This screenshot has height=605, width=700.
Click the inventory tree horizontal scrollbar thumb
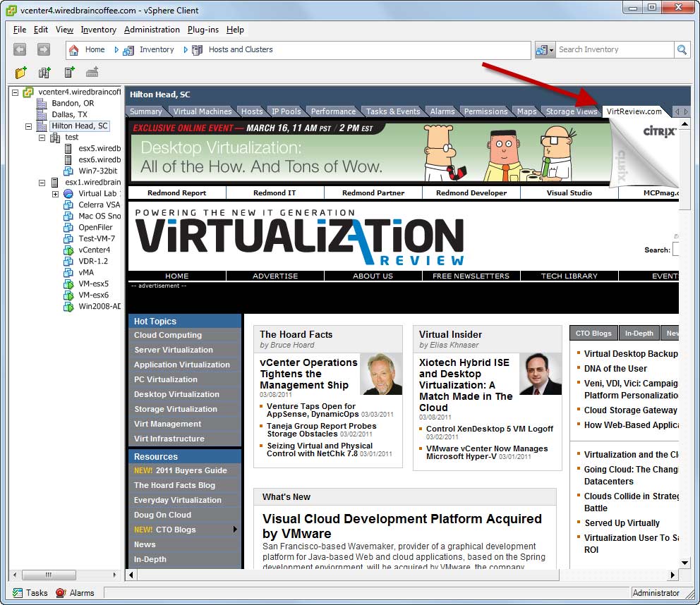[49, 575]
